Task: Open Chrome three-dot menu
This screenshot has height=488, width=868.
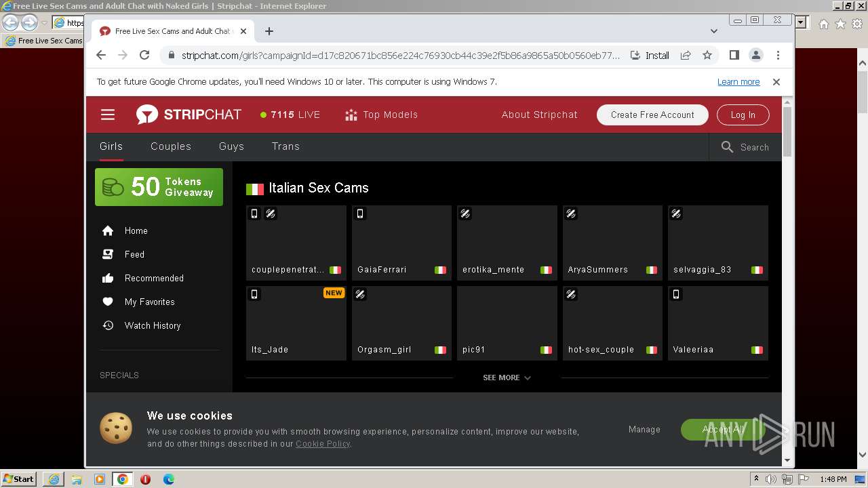Action: 778,56
